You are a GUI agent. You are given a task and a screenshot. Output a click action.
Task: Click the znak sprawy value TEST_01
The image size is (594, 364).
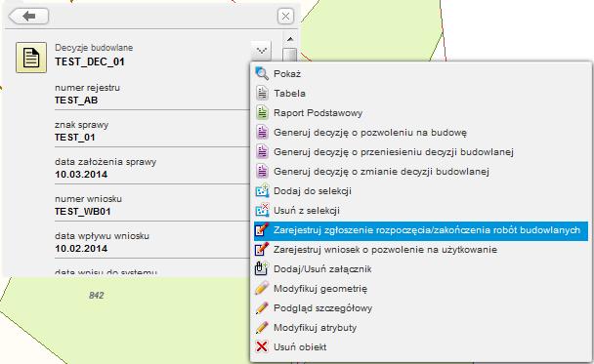[x=74, y=138]
